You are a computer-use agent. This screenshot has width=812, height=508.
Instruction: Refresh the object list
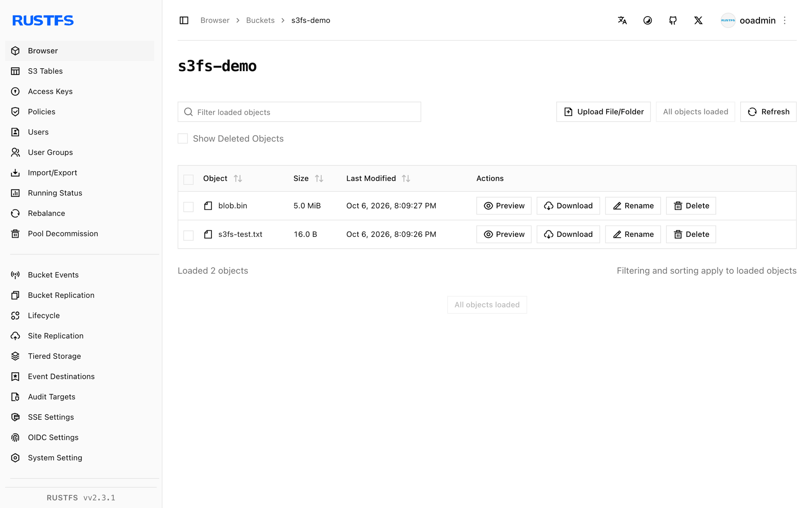[768, 112]
